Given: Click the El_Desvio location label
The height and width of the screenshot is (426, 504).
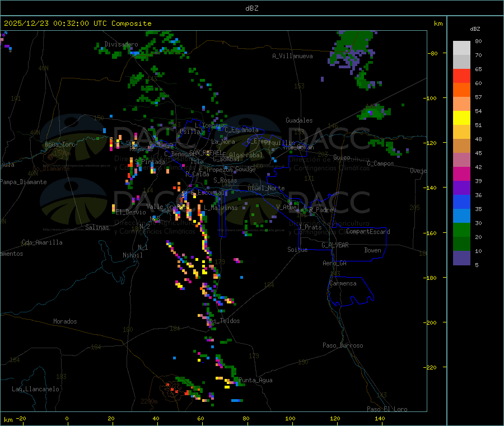Looking at the screenshot, I should [131, 212].
